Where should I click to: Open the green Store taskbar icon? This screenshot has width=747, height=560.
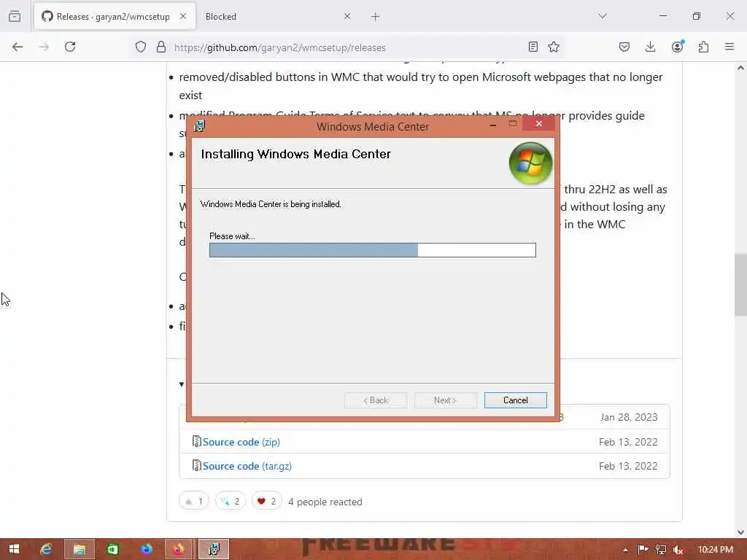pyautogui.click(x=112, y=549)
